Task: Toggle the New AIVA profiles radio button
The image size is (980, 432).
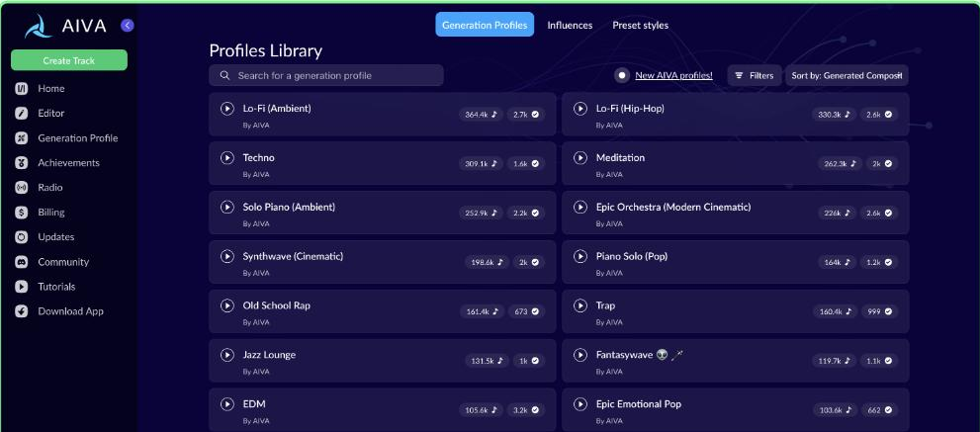Action: [x=621, y=76]
